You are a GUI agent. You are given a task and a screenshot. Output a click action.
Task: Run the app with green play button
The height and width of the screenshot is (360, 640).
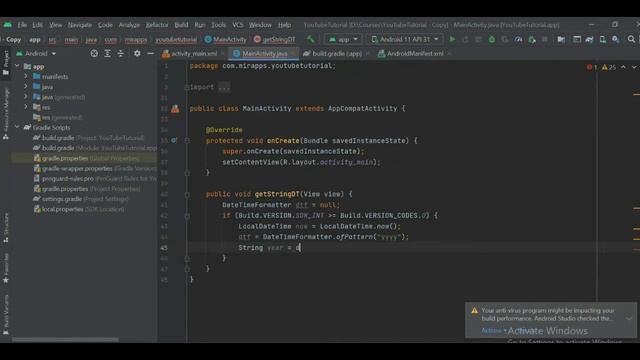(452, 39)
